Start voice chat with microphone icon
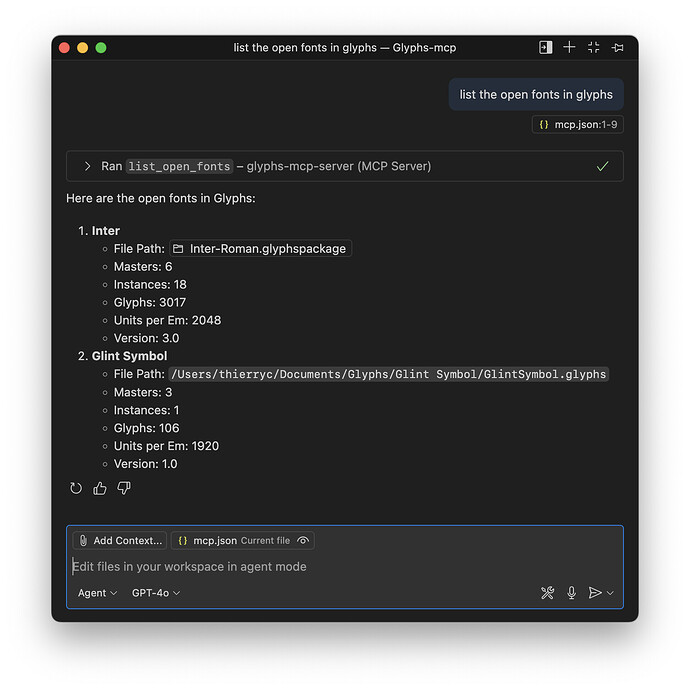Viewport: 690px width, 690px height. click(x=572, y=593)
